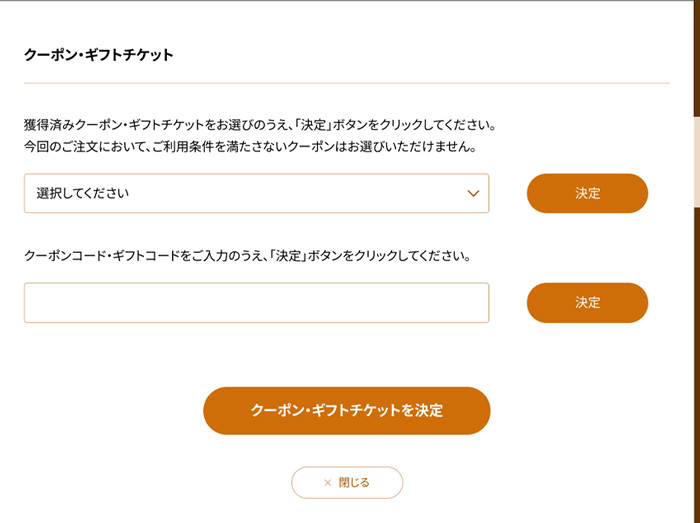Close the dialog with 閉じる button
The width and height of the screenshot is (700, 523).
pyautogui.click(x=347, y=482)
